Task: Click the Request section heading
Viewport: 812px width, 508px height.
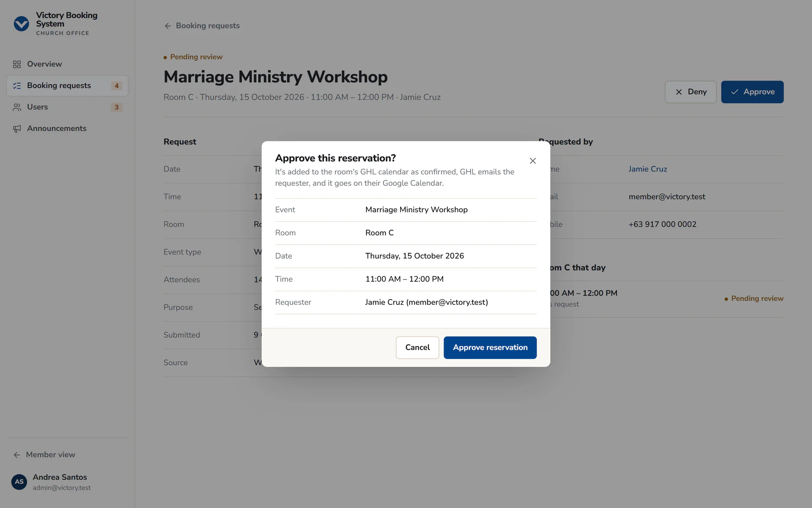Action: (x=180, y=142)
